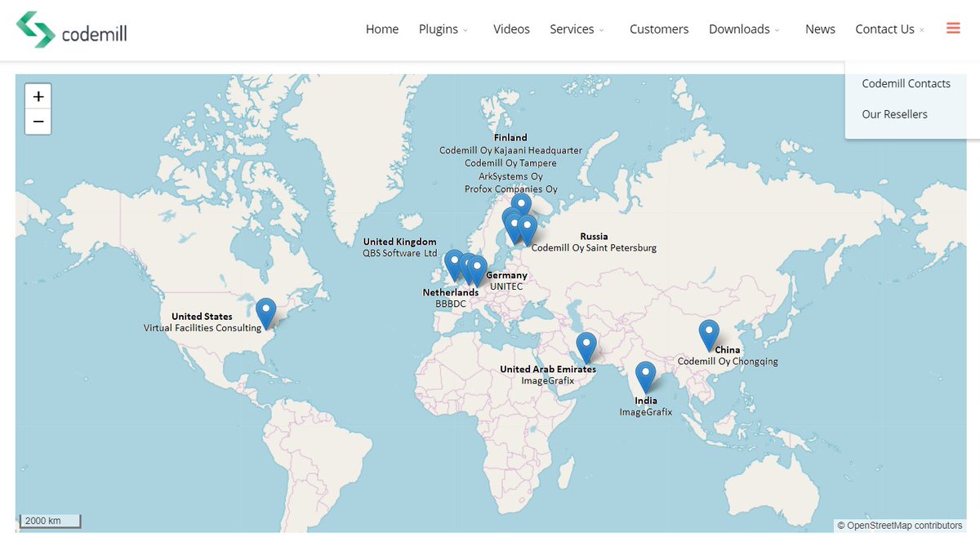The image size is (980, 546).
Task: Expand the Downloads dropdown menu
Action: tap(744, 29)
